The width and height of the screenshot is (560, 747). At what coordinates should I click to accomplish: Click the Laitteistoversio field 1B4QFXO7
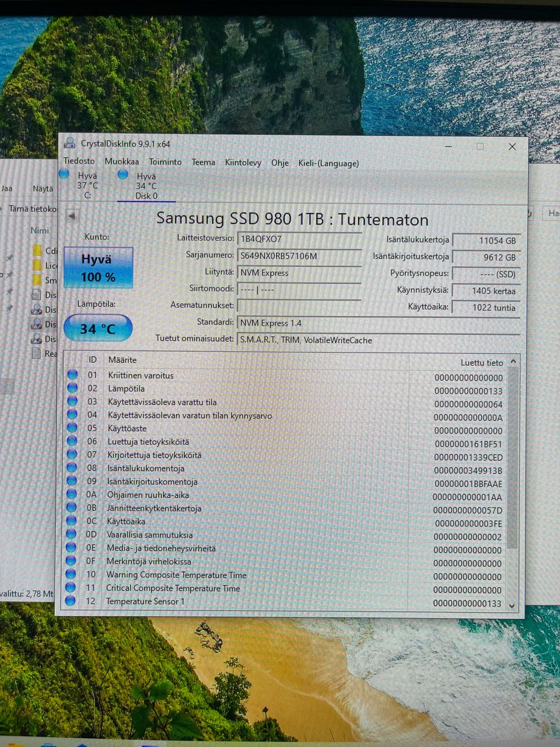coord(299,239)
